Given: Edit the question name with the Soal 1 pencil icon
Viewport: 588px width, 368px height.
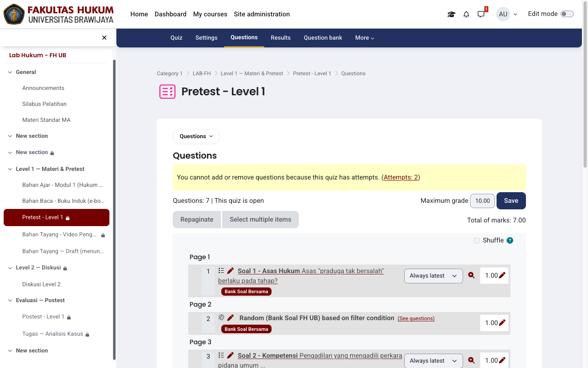Looking at the screenshot, I should click(x=230, y=271).
